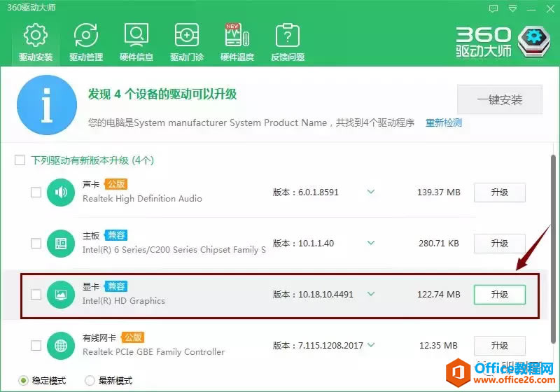This screenshot has height=392, width=560.
Task: Click 升级 for Realtek PCIe GBE controller
Action: (500, 346)
